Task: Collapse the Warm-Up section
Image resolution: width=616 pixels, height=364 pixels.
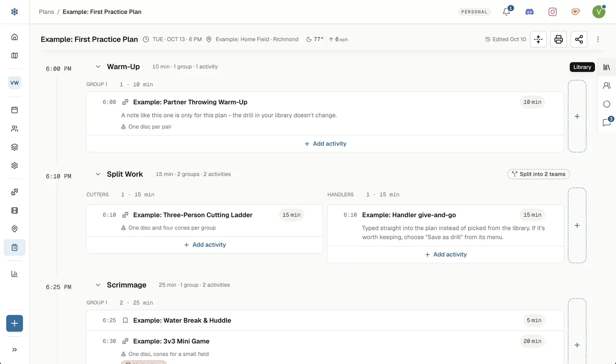Action: click(98, 67)
